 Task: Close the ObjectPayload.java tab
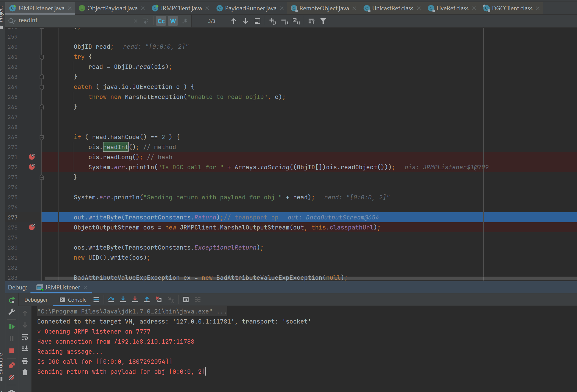pyautogui.click(x=143, y=8)
